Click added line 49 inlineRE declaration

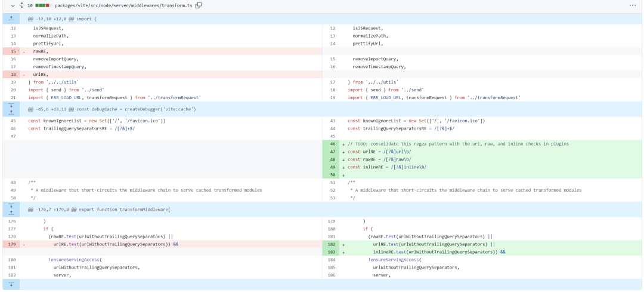pyautogui.click(x=332, y=167)
